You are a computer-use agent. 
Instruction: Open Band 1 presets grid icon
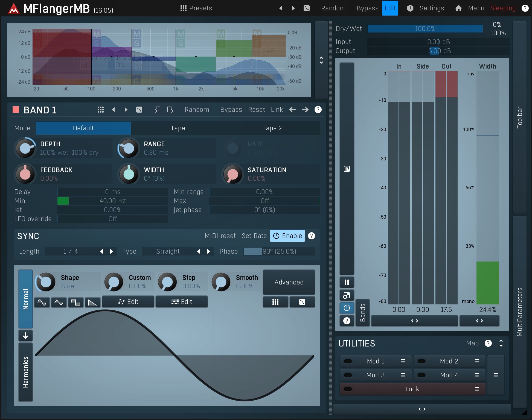pos(101,110)
